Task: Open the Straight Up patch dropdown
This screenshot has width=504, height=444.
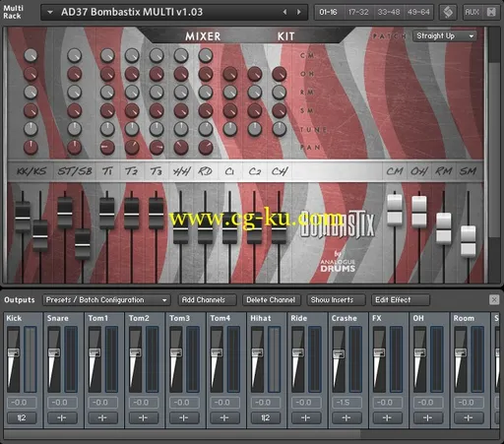Action: tap(445, 36)
